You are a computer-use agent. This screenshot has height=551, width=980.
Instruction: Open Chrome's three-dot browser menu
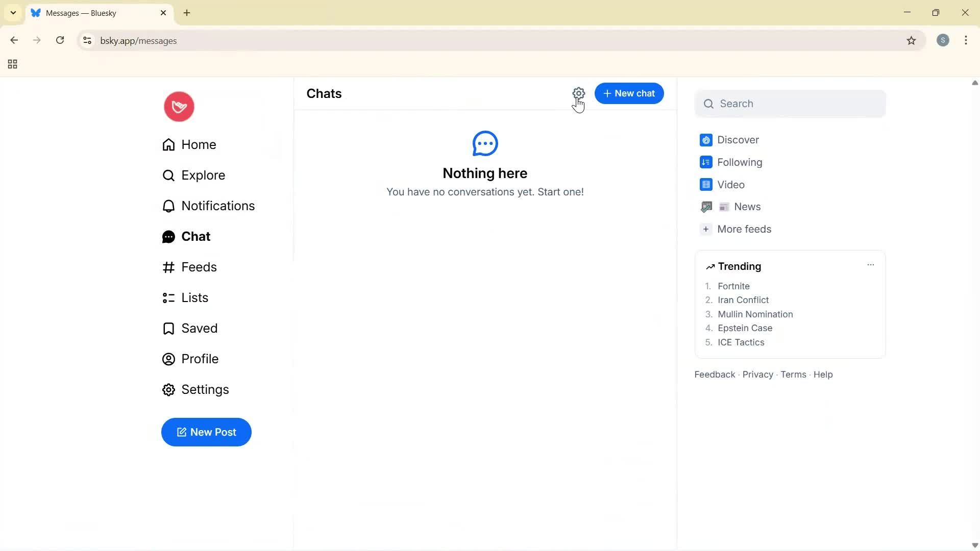tap(966, 40)
